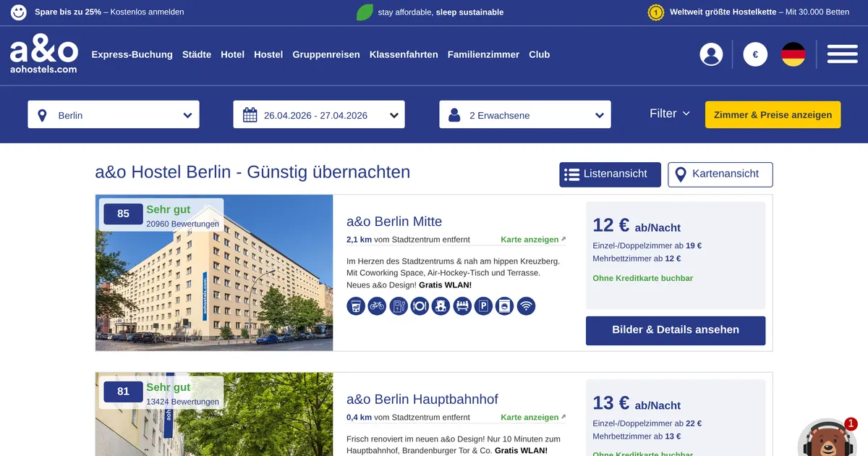The image size is (868, 456).
Task: Go to Gruppenreisen
Action: 326,54
